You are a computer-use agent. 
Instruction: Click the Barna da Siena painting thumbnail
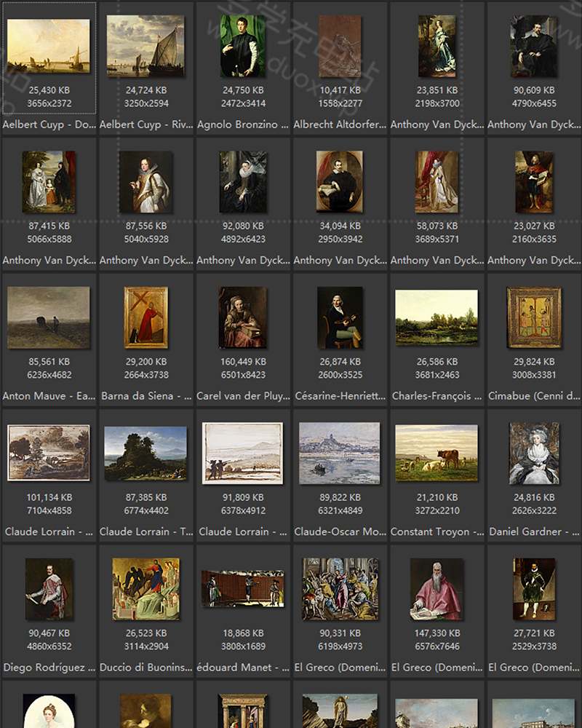tap(145, 317)
